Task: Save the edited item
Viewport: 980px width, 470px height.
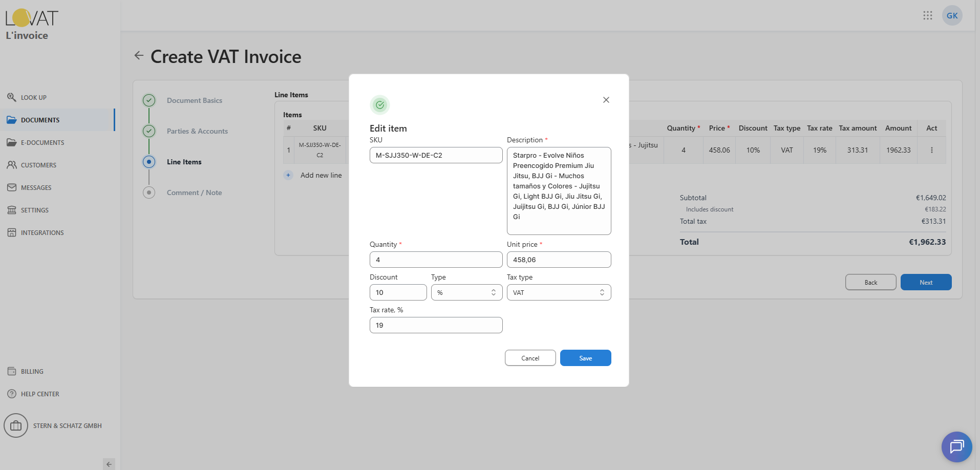Action: [585, 358]
